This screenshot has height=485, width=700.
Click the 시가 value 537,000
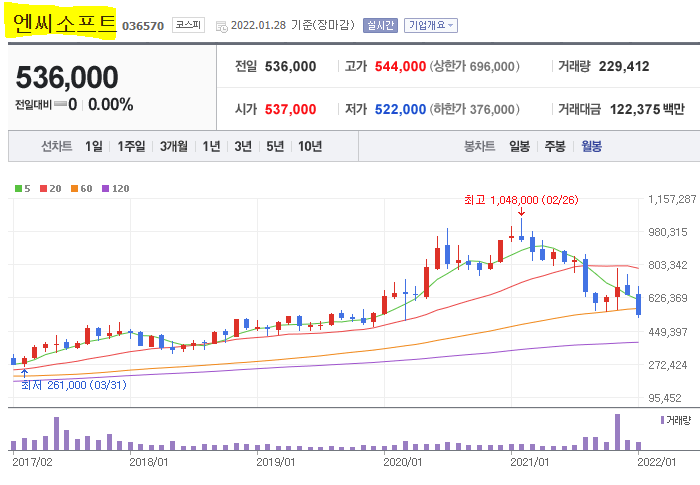(290, 109)
